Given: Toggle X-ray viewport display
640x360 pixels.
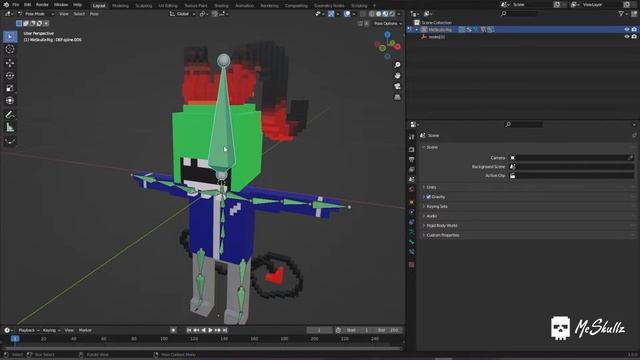Looking at the screenshot, I should pos(362,14).
